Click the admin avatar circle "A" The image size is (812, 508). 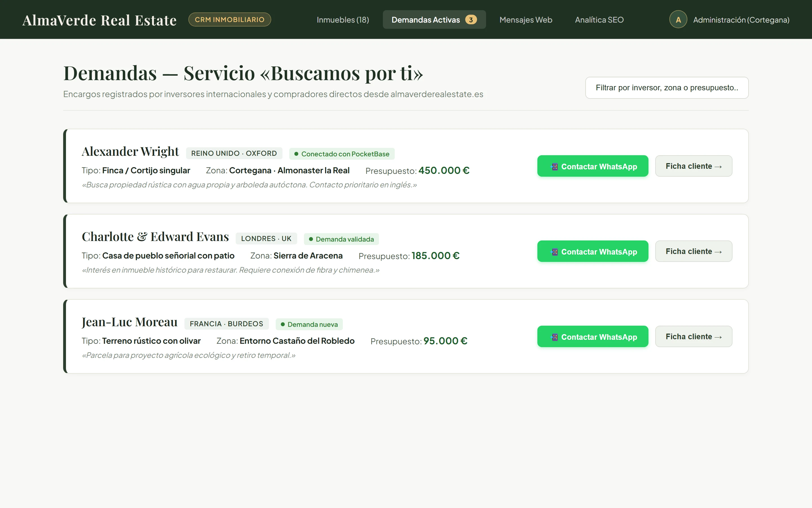point(678,19)
